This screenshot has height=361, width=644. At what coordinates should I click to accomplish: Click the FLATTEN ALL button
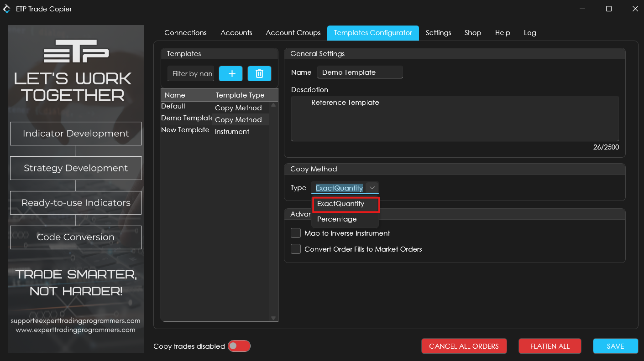coord(550,346)
